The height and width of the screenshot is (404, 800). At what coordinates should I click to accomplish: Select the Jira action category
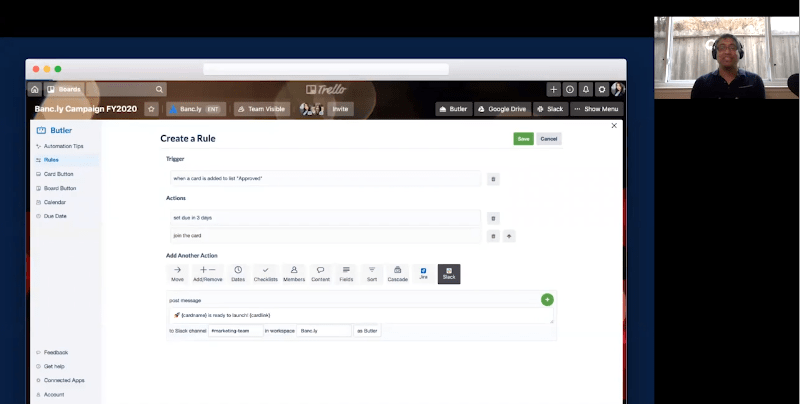click(x=423, y=273)
